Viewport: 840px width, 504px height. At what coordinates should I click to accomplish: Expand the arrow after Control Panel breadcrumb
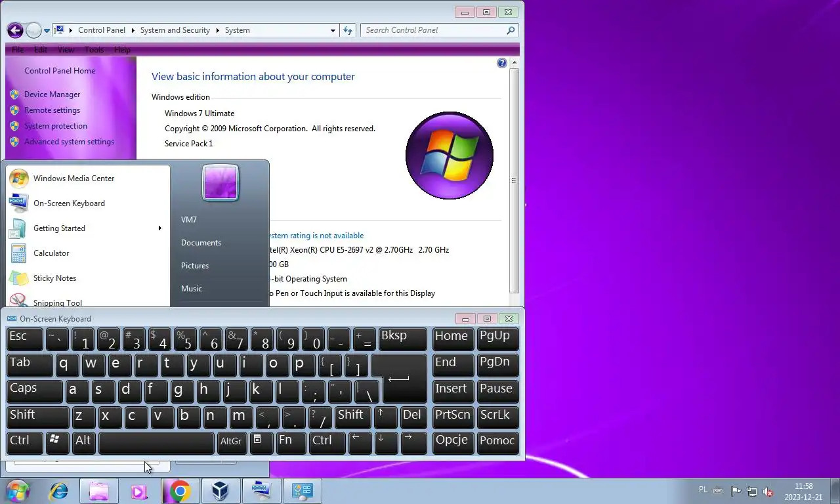(133, 30)
